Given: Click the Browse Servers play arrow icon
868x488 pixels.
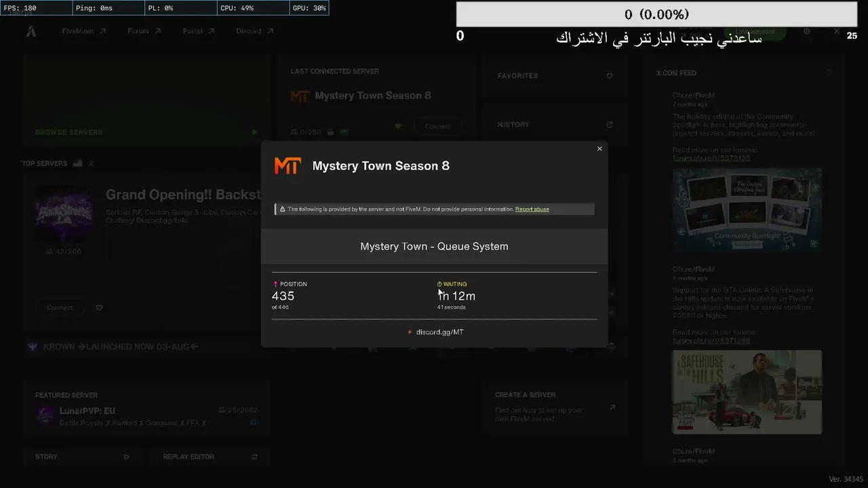Looking at the screenshot, I should [x=255, y=132].
